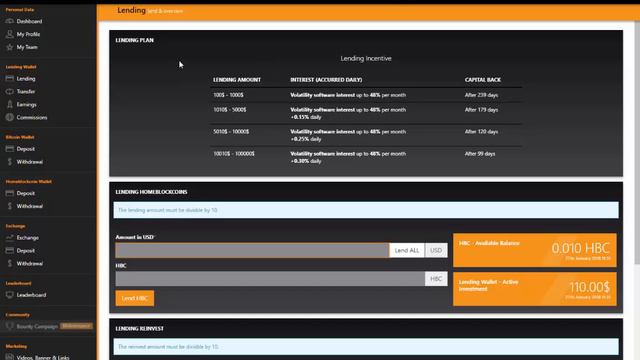Open the Transfer page
The width and height of the screenshot is (640, 360).
click(x=26, y=91)
